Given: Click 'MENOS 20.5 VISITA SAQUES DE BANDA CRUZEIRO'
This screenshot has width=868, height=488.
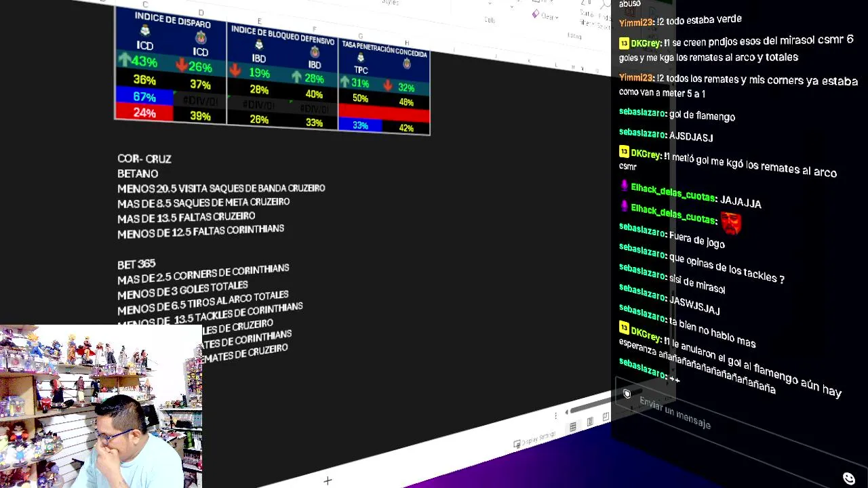Looking at the screenshot, I should pos(221,188).
